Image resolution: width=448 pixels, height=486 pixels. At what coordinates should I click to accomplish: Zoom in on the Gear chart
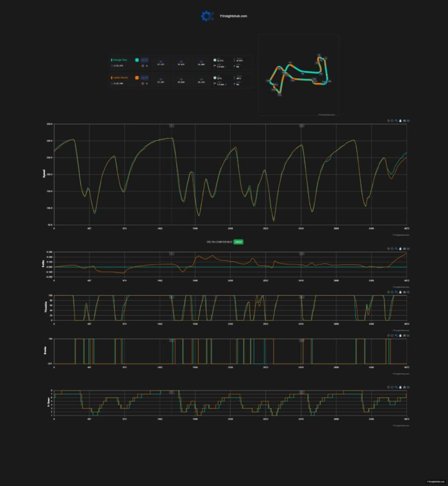point(388,387)
